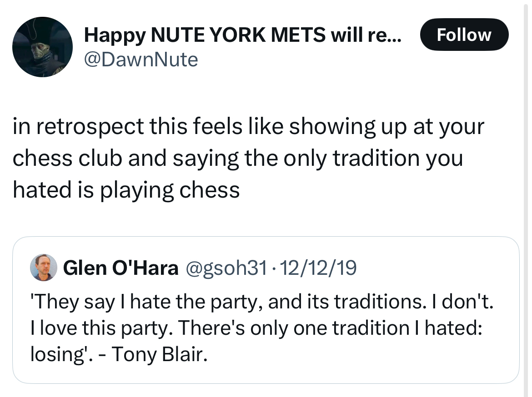Click the 'They say I hate the party' line

(261, 302)
